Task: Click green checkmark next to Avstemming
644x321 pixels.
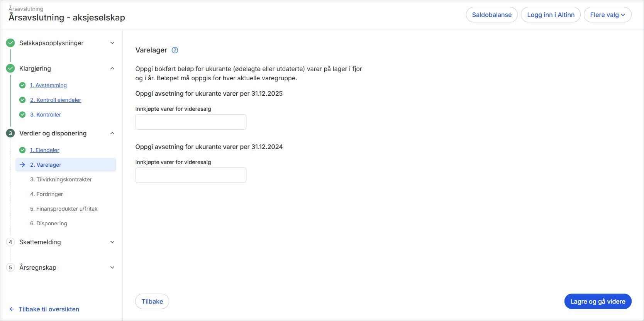Action: [x=22, y=85]
